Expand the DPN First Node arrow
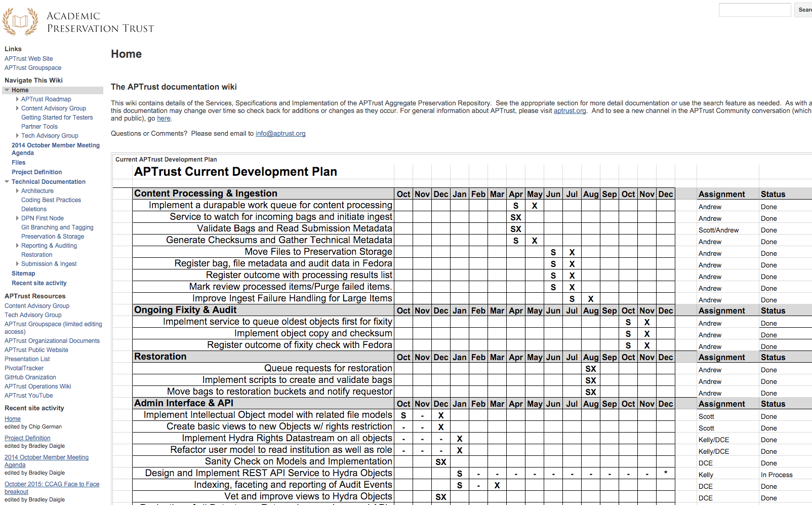The height and width of the screenshot is (505, 812). pyautogui.click(x=17, y=218)
